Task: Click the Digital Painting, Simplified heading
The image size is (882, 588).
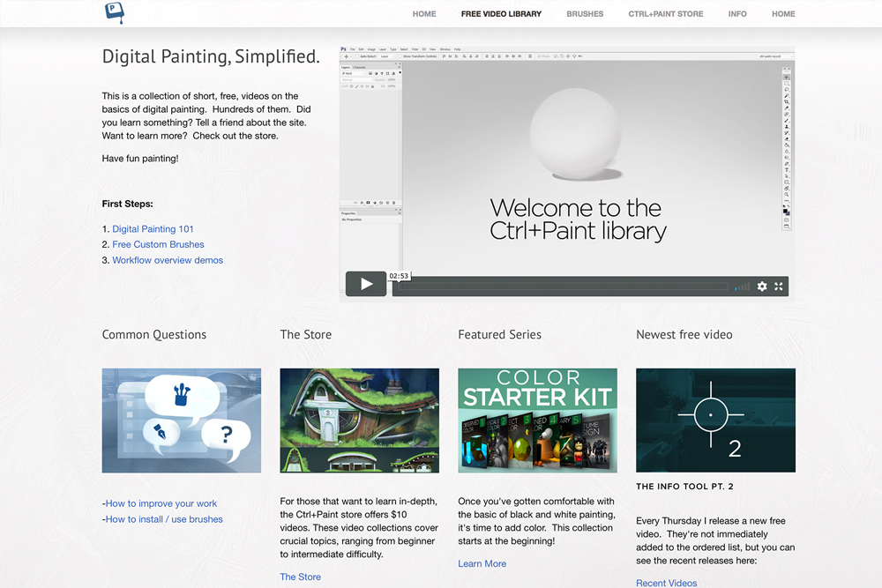Action: (x=211, y=56)
